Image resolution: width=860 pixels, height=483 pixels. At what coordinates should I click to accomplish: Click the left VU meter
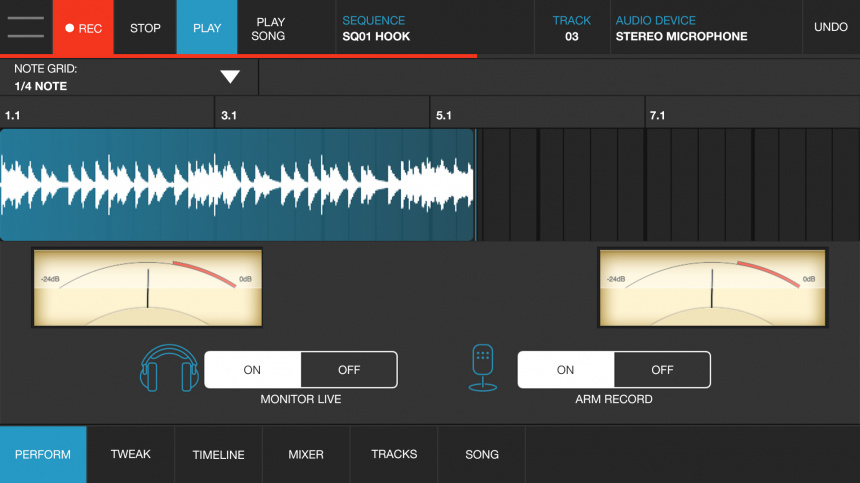[148, 288]
